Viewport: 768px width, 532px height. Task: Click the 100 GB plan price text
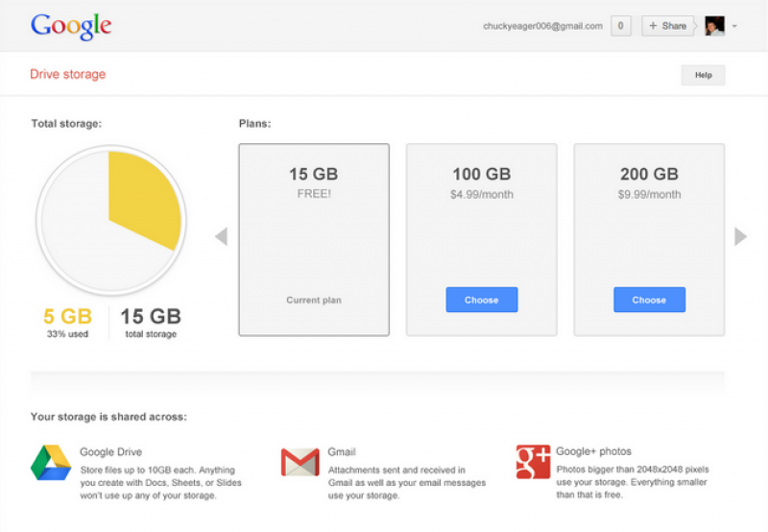(x=481, y=195)
